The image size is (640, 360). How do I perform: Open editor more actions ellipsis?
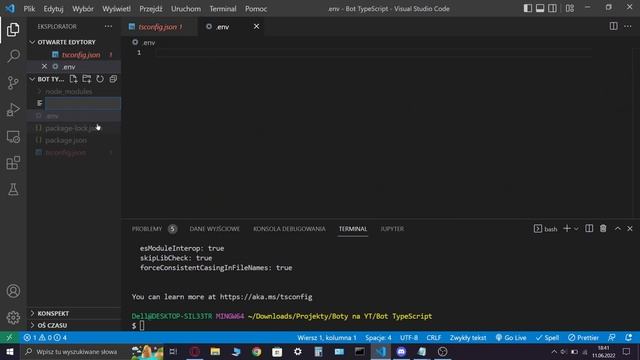628,26
